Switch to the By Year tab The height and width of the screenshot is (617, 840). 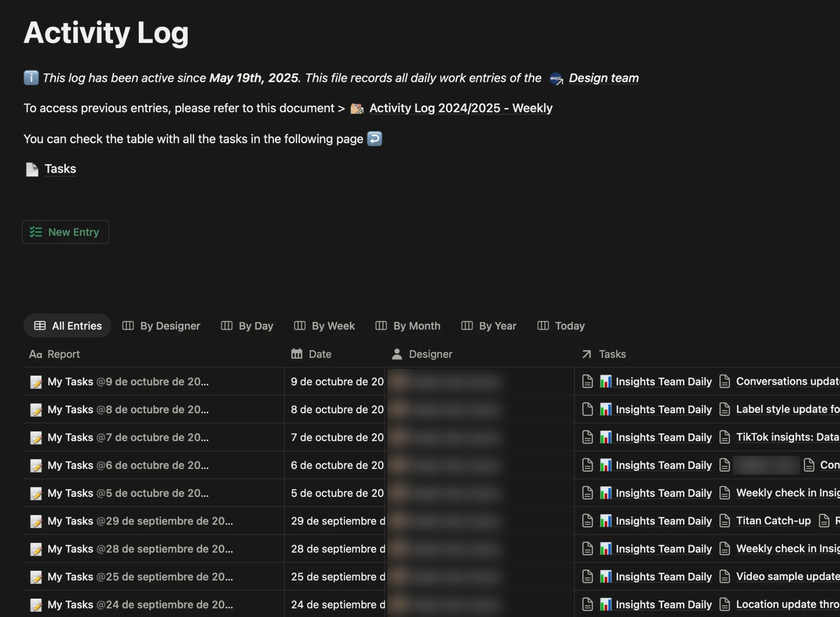(x=489, y=326)
